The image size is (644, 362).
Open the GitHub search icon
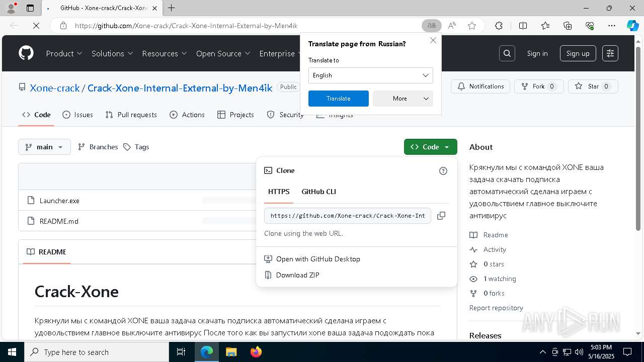tap(507, 53)
